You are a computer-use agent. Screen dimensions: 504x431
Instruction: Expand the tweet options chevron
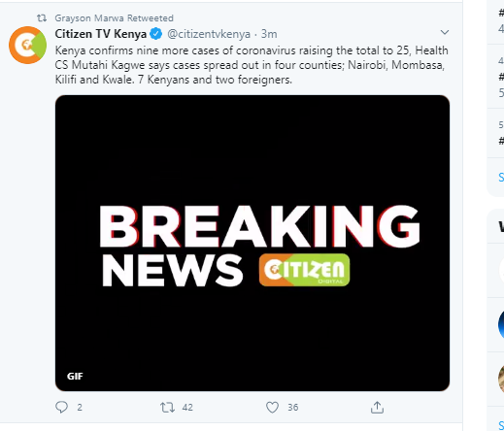[445, 32]
